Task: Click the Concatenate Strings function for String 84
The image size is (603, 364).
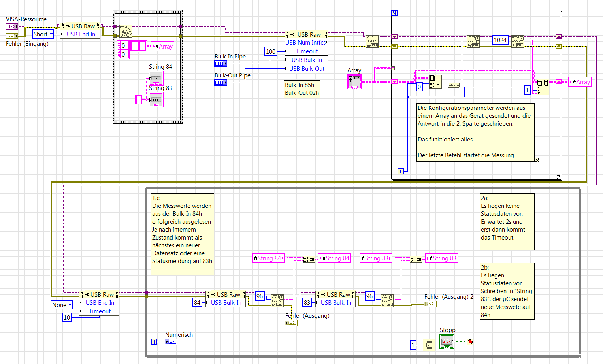Action: click(x=309, y=259)
